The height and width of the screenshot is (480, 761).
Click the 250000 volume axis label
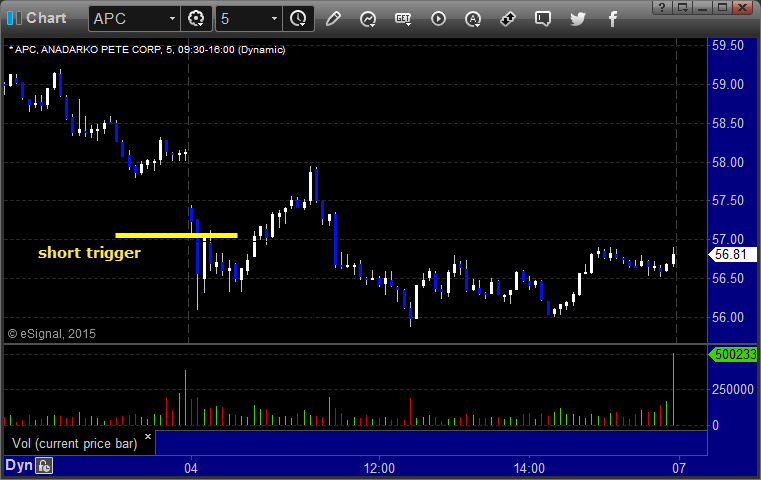732,389
